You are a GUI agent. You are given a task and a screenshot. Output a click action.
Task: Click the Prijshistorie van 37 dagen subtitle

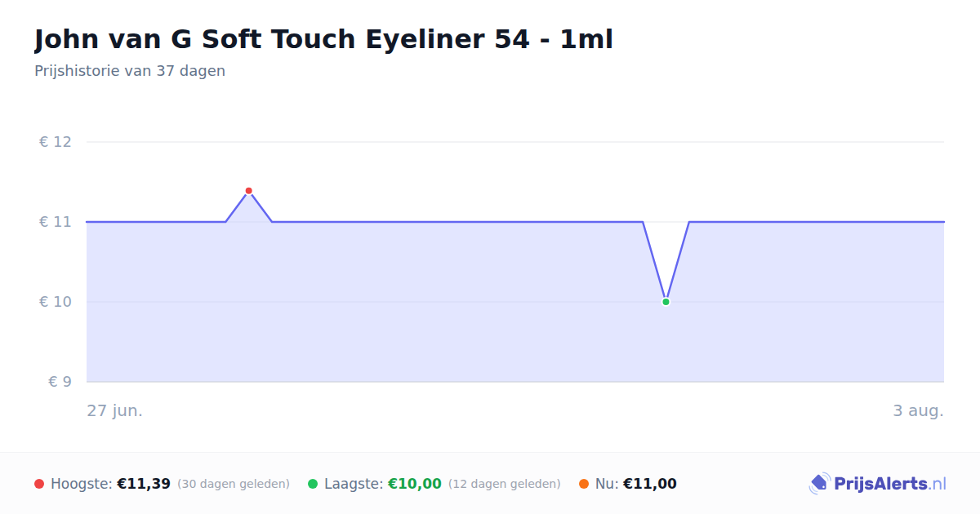[130, 71]
